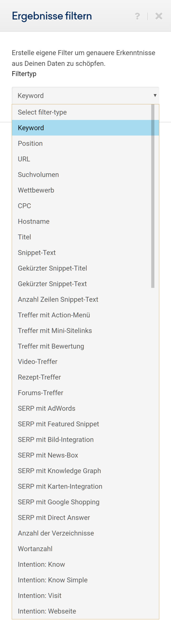Close the Ergebnisse filtern dialog
This screenshot has height=644, width=171.
click(x=159, y=16)
